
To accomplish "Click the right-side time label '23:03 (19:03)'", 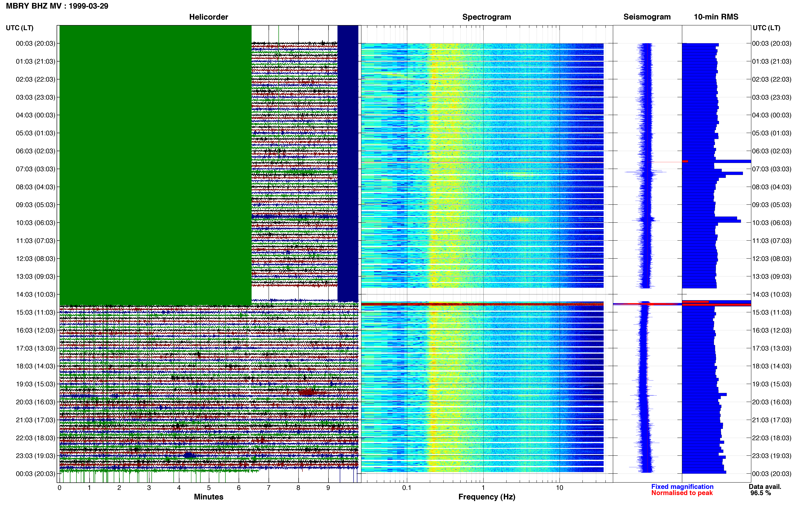I will (x=772, y=456).
